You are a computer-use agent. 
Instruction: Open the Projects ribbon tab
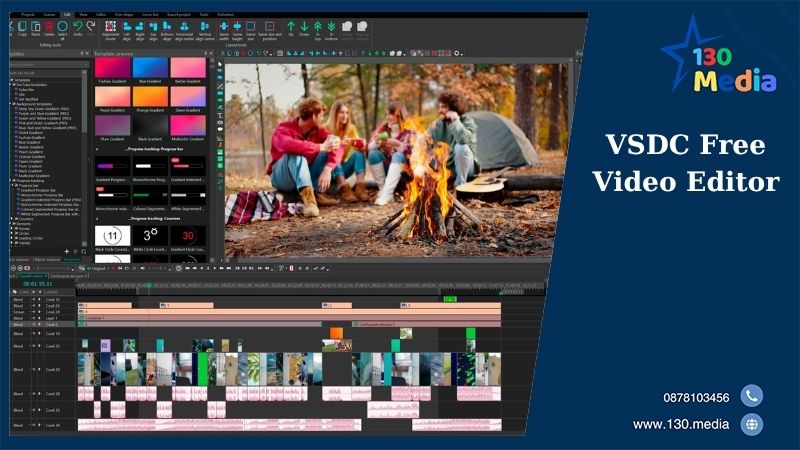tap(28, 15)
